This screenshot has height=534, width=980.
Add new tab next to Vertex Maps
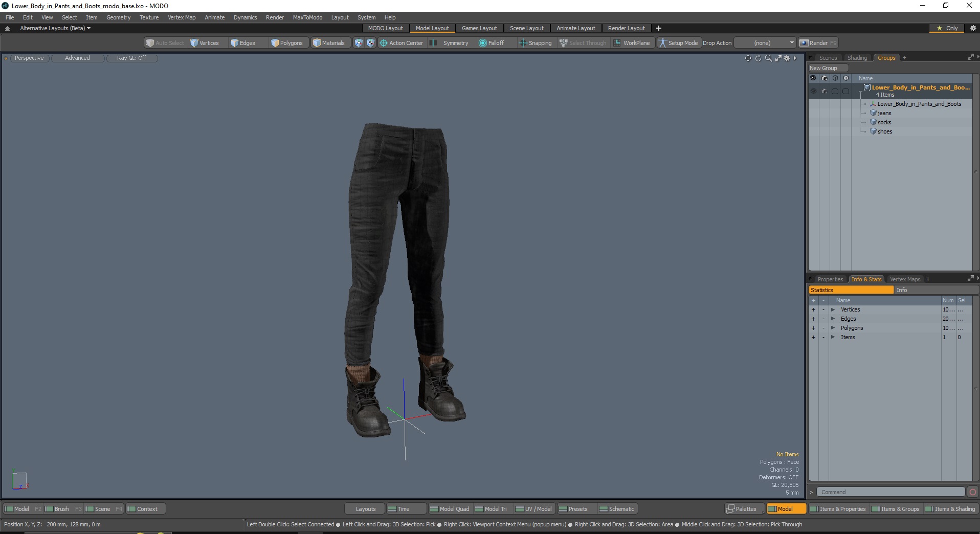pos(928,279)
